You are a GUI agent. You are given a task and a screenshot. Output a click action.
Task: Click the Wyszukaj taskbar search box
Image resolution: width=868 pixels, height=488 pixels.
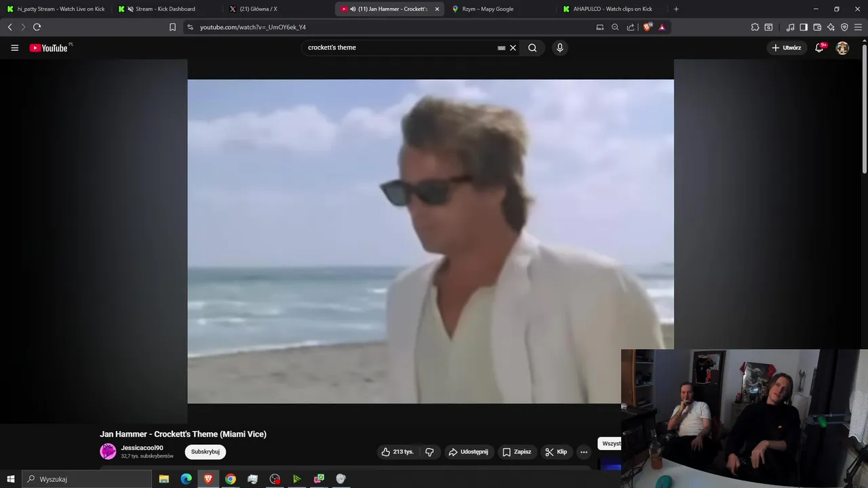(87, 479)
